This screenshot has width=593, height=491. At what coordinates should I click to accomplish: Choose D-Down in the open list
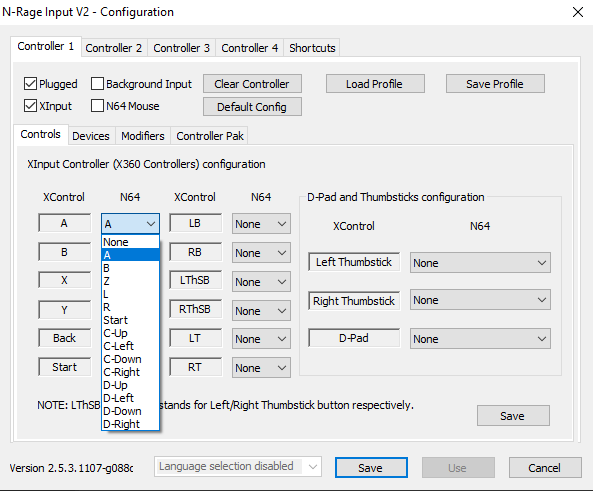pos(130,411)
